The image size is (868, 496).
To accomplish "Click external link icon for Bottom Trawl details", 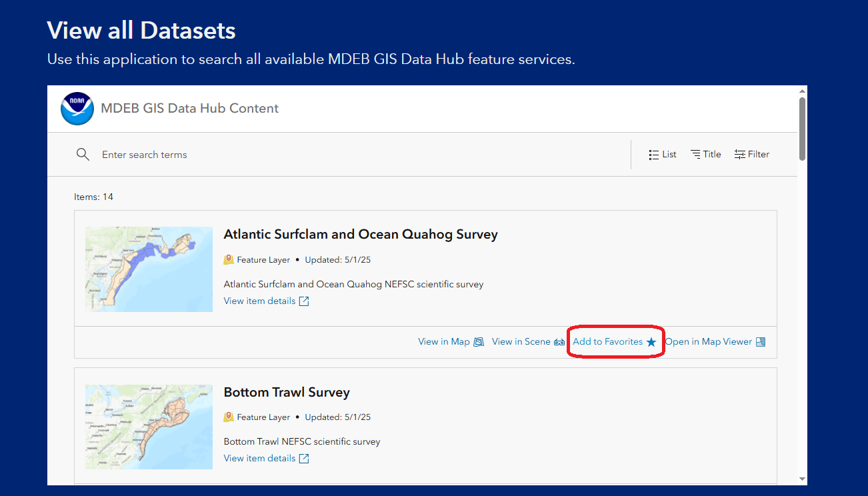I will coord(304,459).
